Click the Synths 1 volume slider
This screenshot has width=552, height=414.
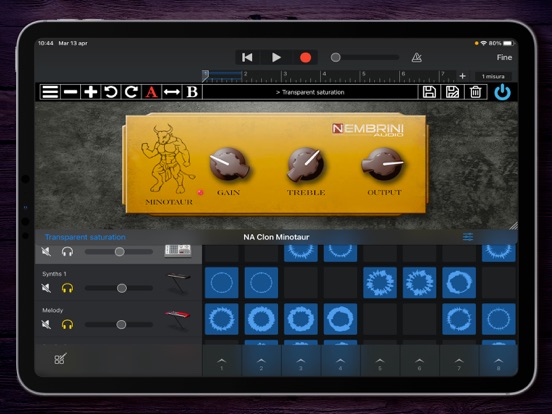point(119,288)
